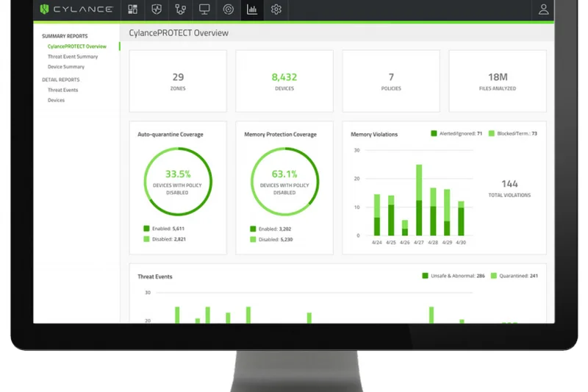The height and width of the screenshot is (392, 588).
Task: Click the 18M Files Analyzed card
Action: click(x=498, y=81)
